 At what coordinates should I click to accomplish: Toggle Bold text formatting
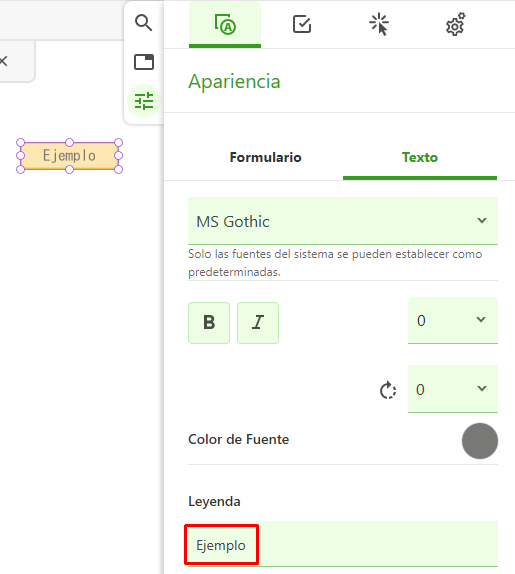(x=209, y=323)
